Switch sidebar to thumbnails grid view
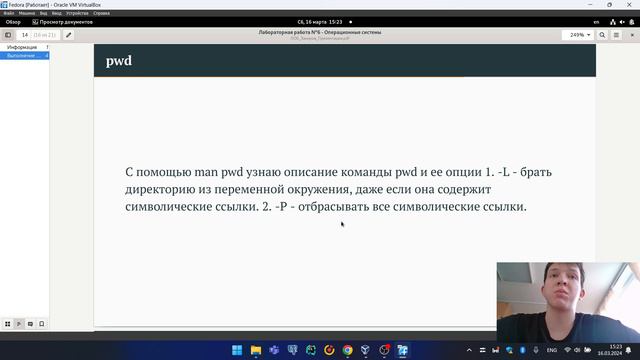The image size is (640, 360). [x=7, y=324]
